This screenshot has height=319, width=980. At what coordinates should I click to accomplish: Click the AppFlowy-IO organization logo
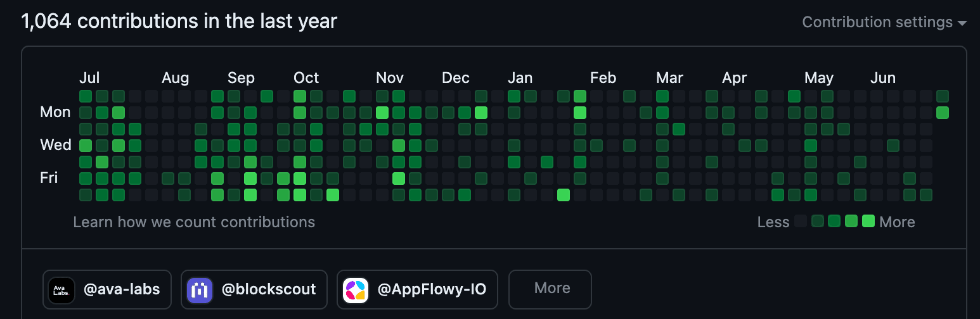coord(356,290)
